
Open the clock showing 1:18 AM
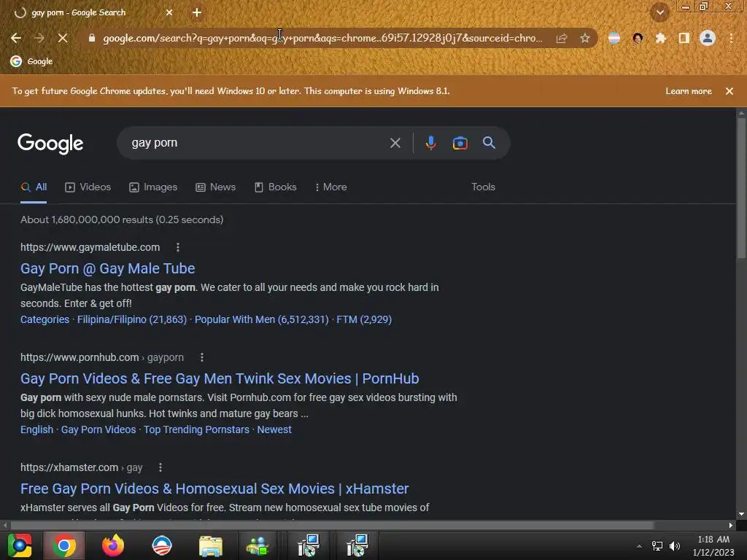click(x=713, y=545)
